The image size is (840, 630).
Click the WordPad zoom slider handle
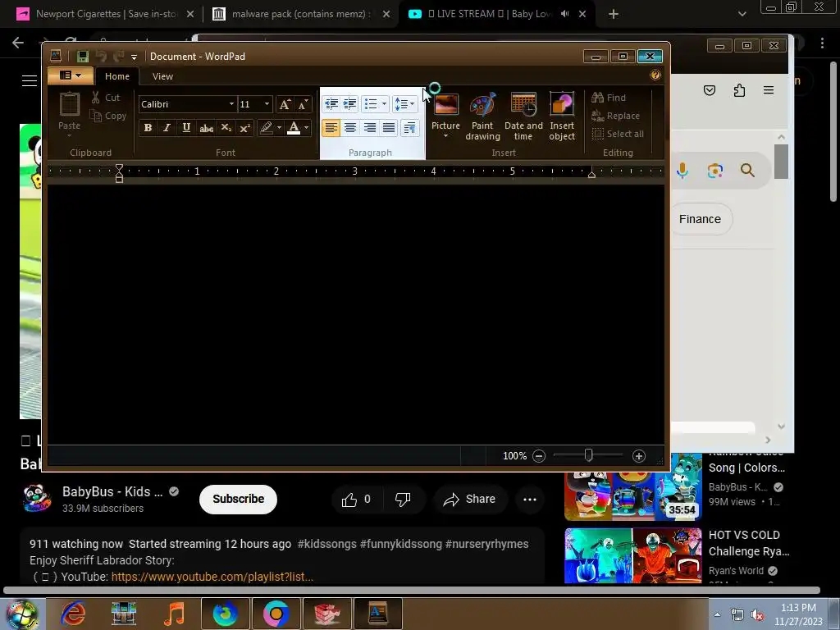pos(589,455)
